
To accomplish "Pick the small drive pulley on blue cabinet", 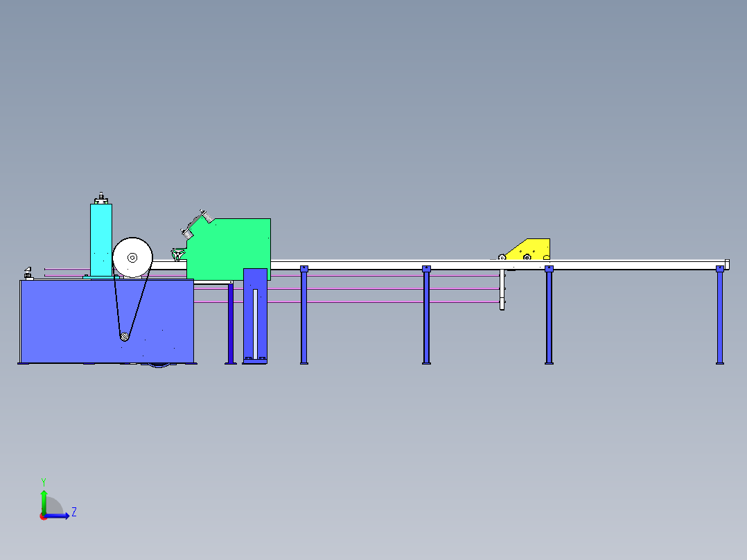I will tap(124, 336).
